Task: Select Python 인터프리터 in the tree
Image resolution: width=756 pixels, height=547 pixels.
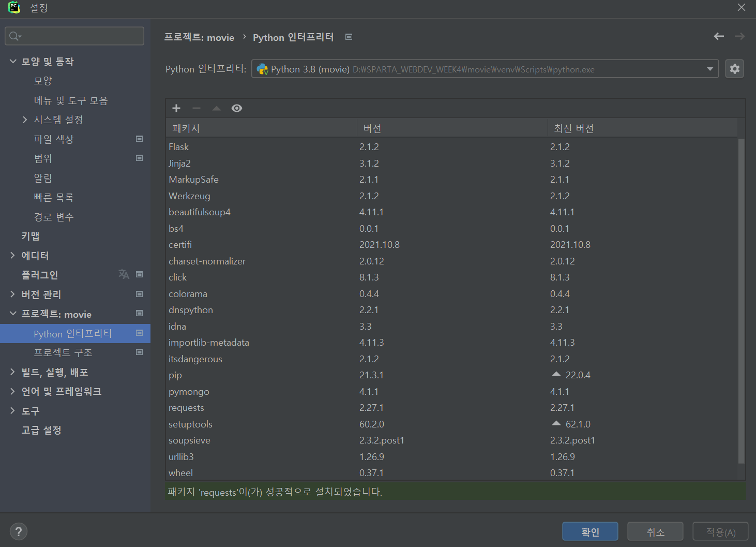Action: [x=75, y=333]
